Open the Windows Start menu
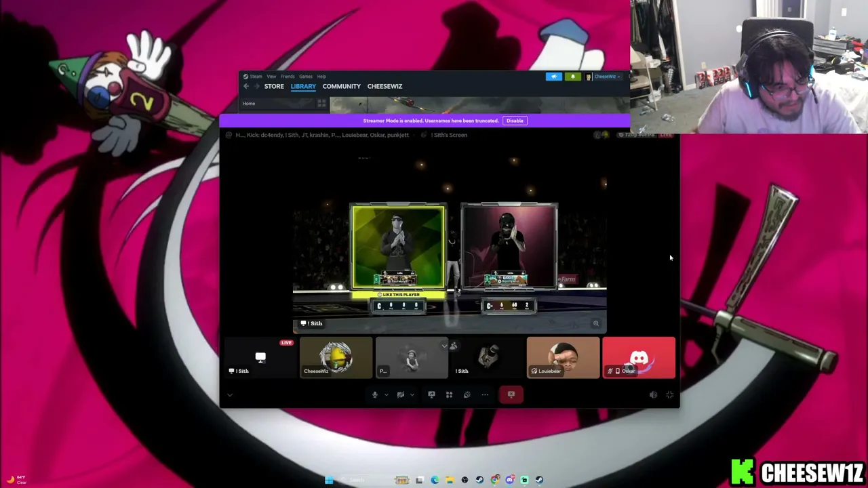This screenshot has height=488, width=868. click(x=329, y=480)
